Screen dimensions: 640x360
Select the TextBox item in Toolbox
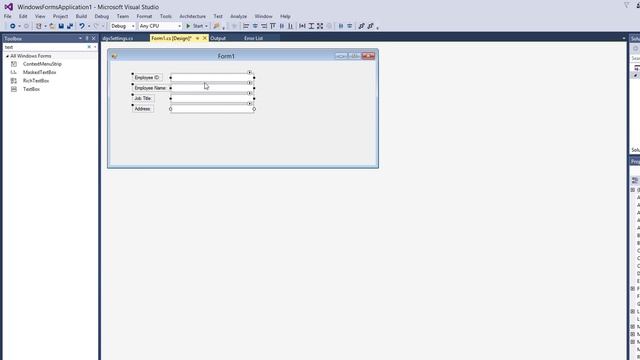[31, 89]
